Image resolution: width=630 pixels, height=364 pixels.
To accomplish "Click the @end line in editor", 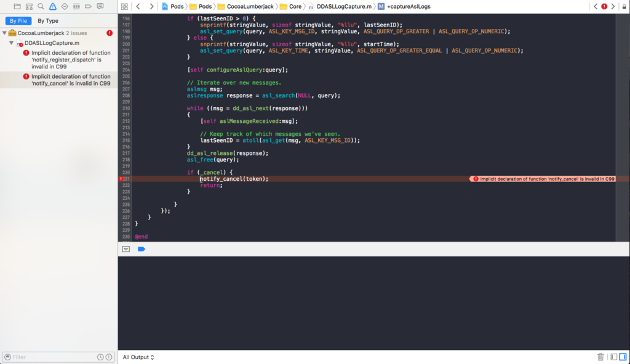I will [141, 237].
